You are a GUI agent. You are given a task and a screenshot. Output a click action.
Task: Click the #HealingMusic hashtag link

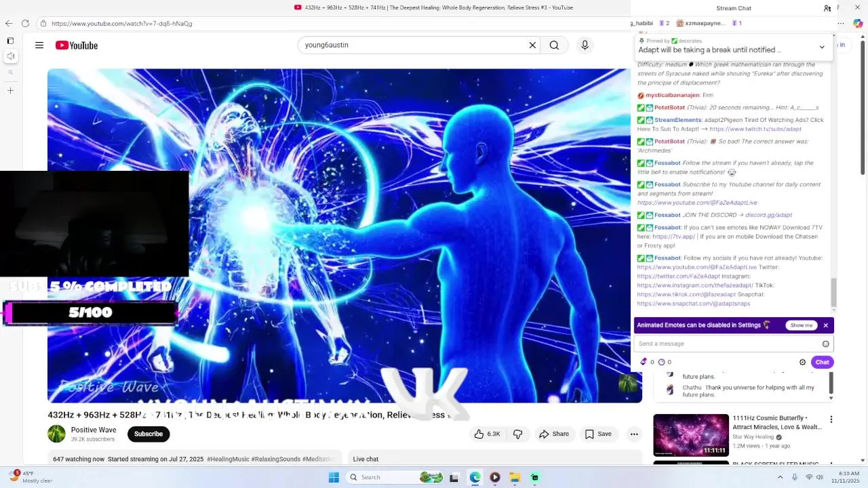(x=227, y=459)
